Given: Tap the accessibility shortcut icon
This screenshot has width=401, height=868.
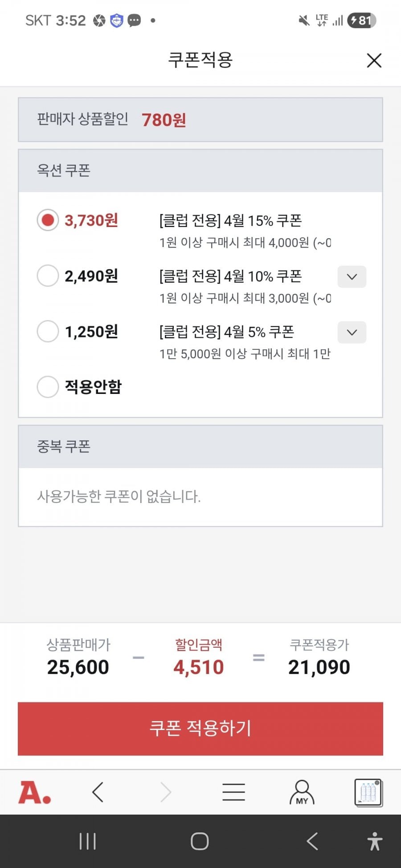Looking at the screenshot, I should coord(375,841).
